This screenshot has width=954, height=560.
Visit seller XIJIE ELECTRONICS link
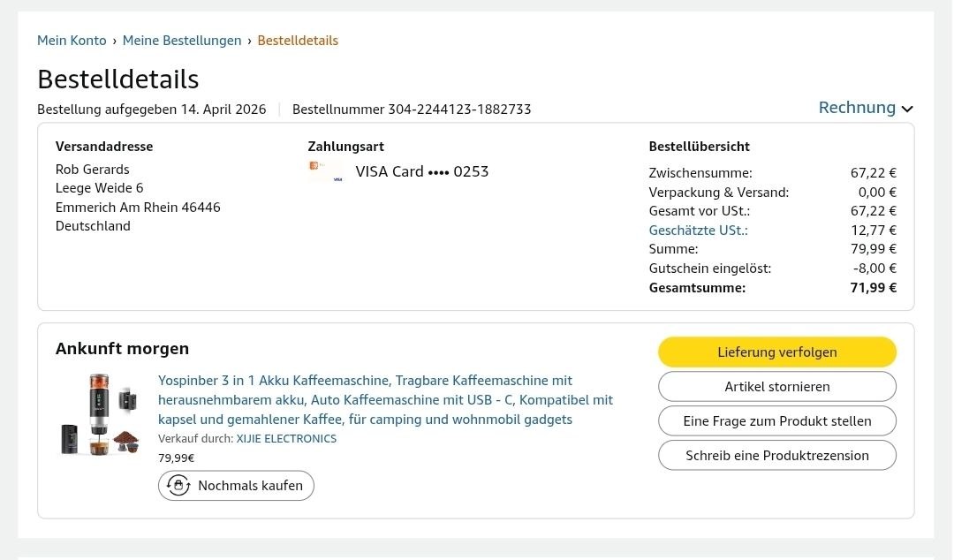click(286, 438)
